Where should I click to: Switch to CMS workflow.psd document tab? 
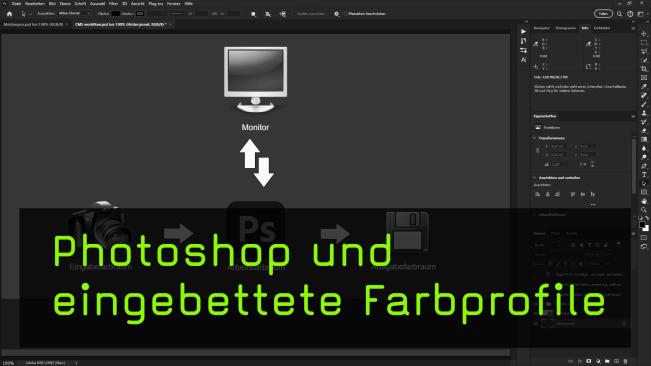120,24
